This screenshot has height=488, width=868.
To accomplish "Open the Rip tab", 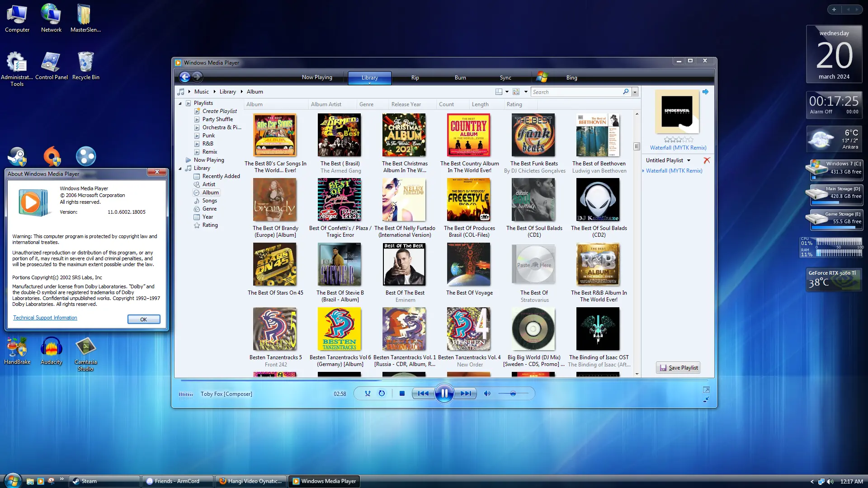I will click(x=415, y=78).
